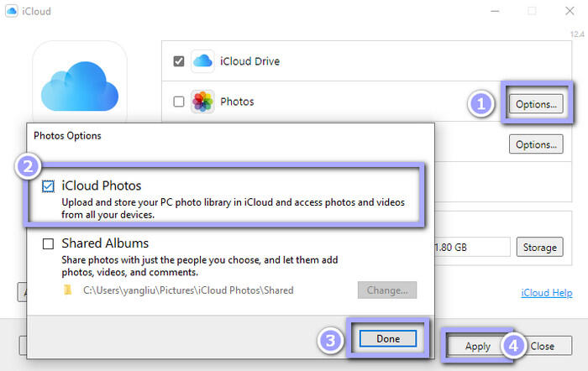The height and width of the screenshot is (371, 588).
Task: Open Options next to Photos
Action: tap(536, 104)
